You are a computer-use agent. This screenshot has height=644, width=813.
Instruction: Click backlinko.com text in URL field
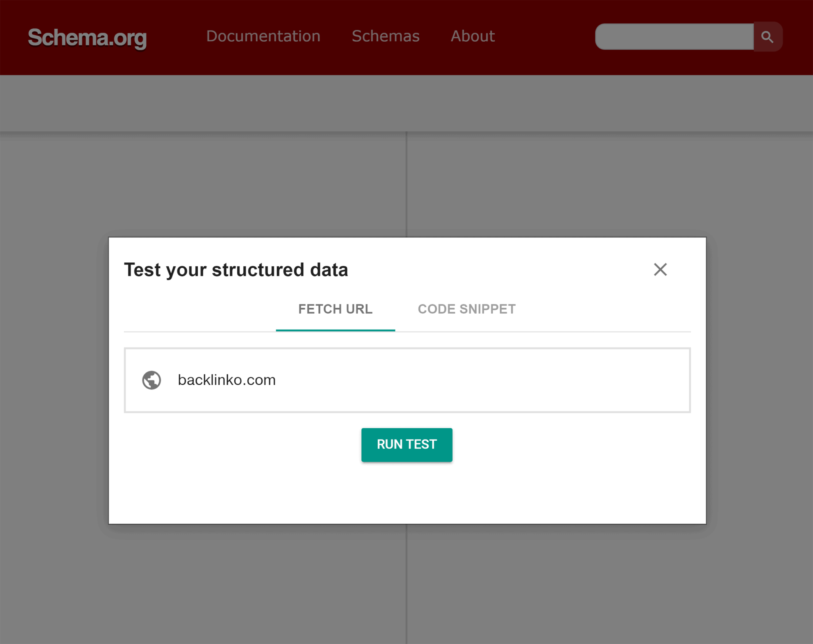coord(228,380)
